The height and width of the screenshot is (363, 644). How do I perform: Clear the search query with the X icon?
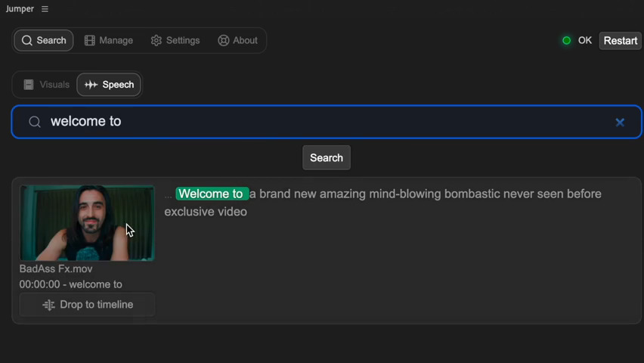pos(620,122)
